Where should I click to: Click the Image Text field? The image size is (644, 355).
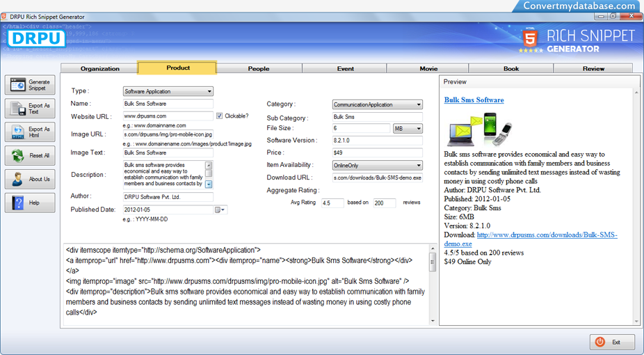click(x=168, y=152)
